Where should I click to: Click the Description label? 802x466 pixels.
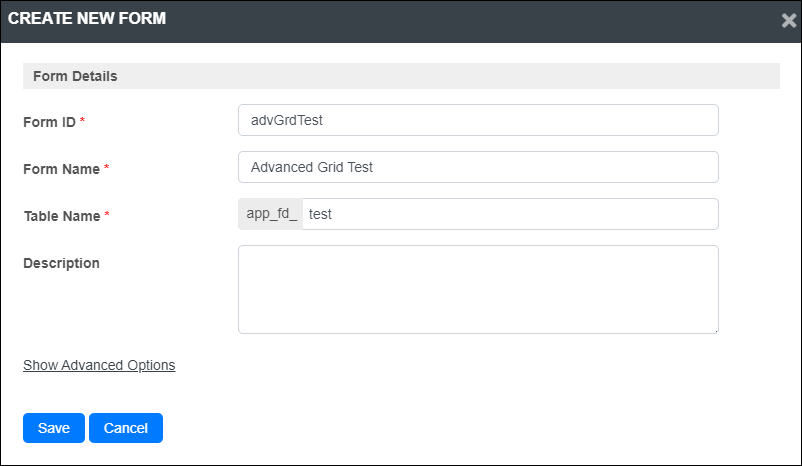tap(61, 263)
